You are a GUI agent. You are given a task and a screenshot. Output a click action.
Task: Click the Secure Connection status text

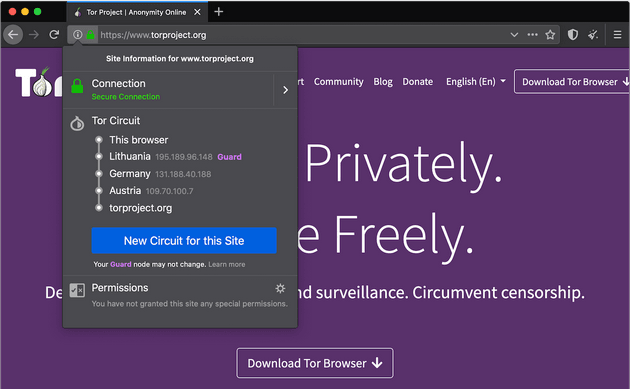point(126,97)
